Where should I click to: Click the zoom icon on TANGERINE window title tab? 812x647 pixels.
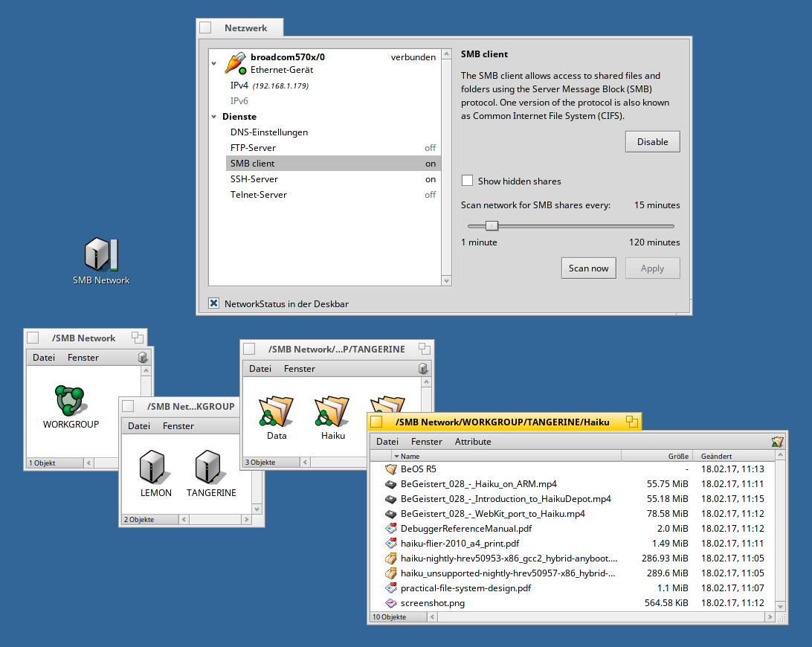pyautogui.click(x=424, y=349)
